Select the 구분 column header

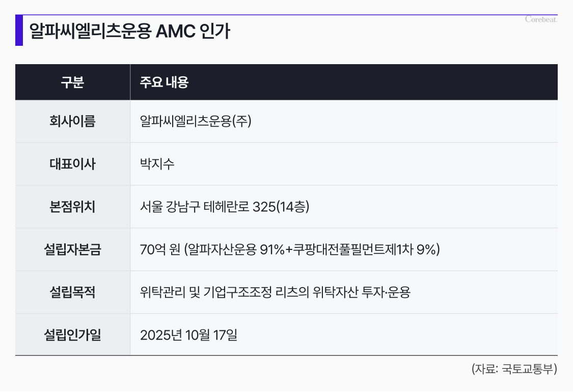(72, 82)
